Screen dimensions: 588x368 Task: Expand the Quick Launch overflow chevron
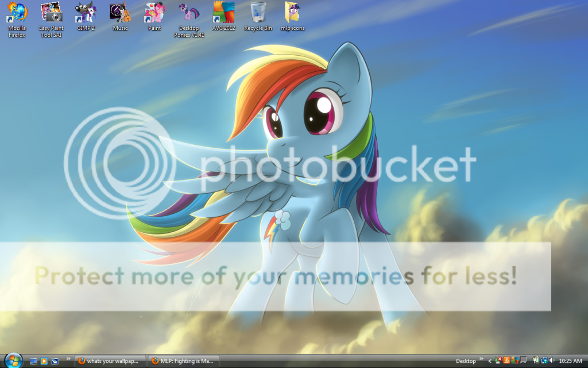68,359
